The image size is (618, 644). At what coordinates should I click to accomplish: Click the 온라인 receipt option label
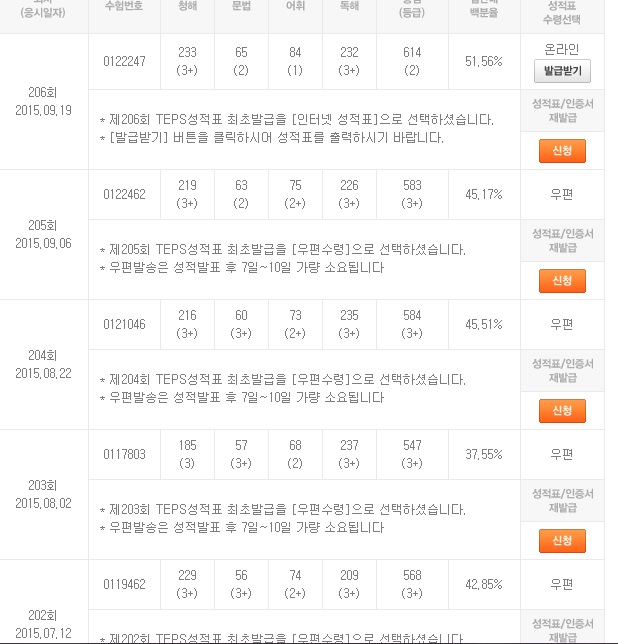coord(562,50)
